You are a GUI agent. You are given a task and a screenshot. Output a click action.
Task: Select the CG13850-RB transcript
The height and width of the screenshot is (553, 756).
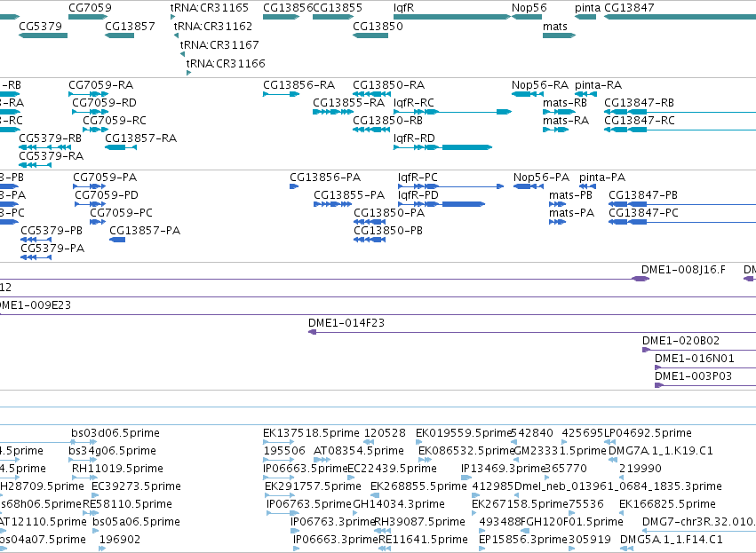[x=371, y=130]
